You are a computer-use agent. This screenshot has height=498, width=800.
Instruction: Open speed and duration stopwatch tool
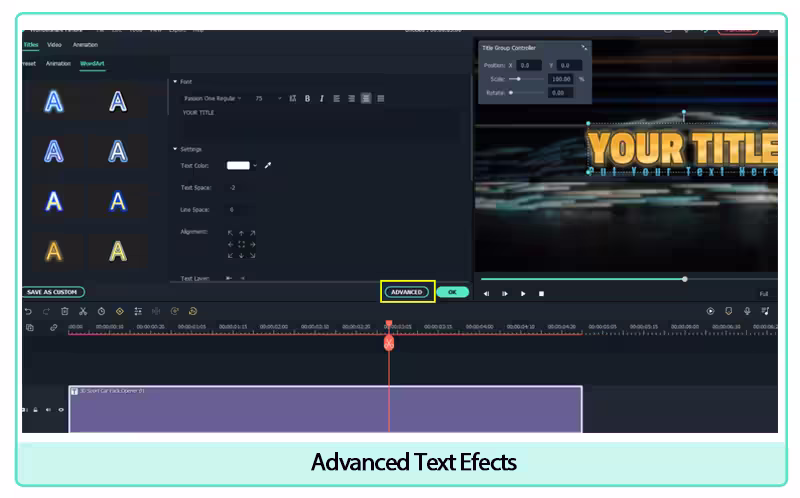coord(102,311)
